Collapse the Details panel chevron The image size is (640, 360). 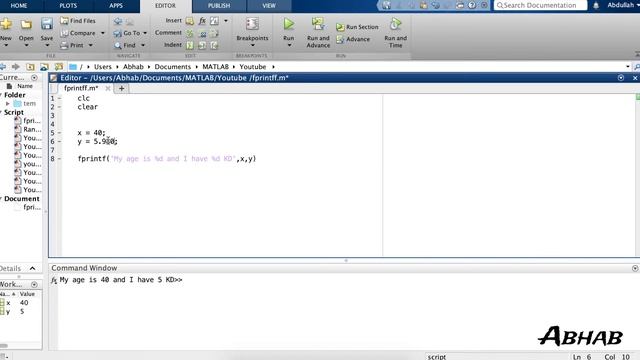[33, 268]
